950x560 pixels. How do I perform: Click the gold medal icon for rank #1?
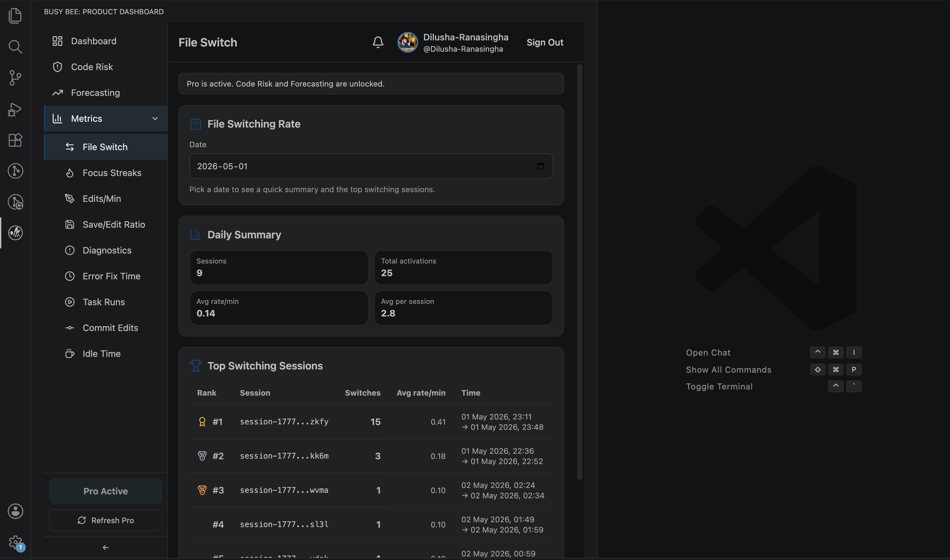[202, 422]
